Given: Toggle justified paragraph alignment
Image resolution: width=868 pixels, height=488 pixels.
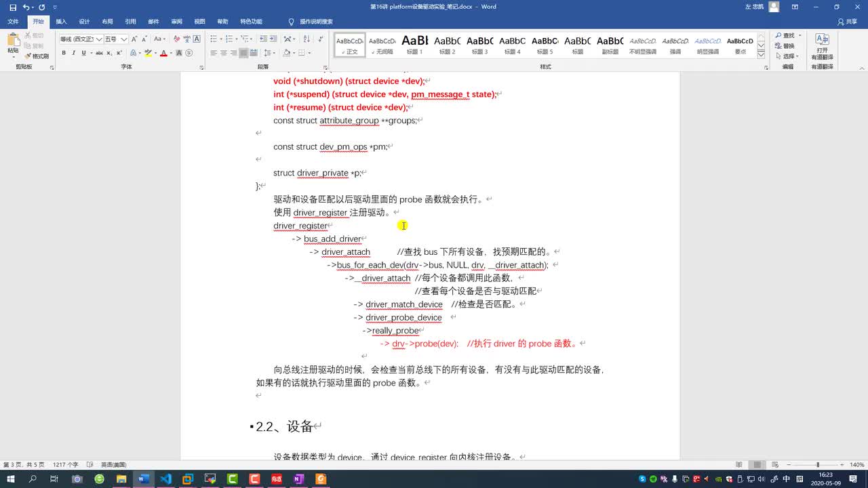Looking at the screenshot, I should [243, 53].
